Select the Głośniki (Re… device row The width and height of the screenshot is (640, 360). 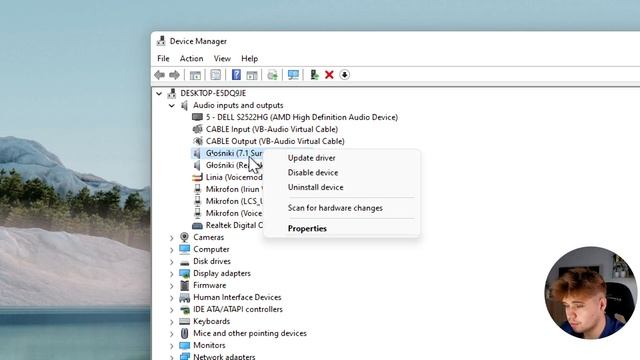[x=227, y=165]
